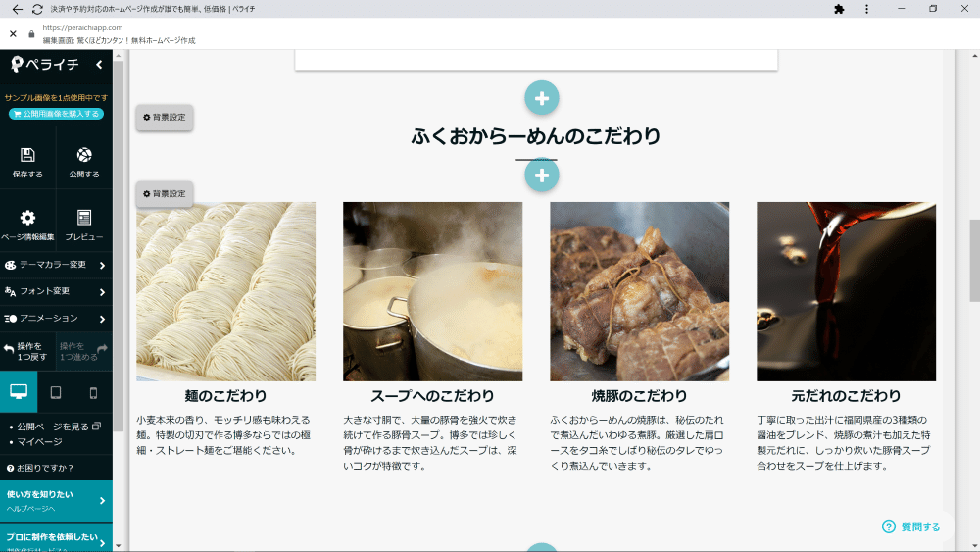
Task: Click the Peraichi logo
Action: [45, 64]
